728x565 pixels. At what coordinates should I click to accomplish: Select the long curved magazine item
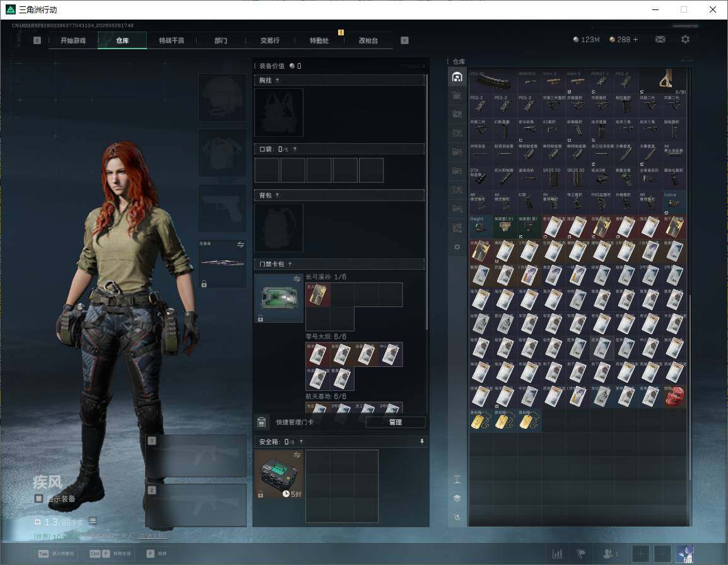point(493,81)
